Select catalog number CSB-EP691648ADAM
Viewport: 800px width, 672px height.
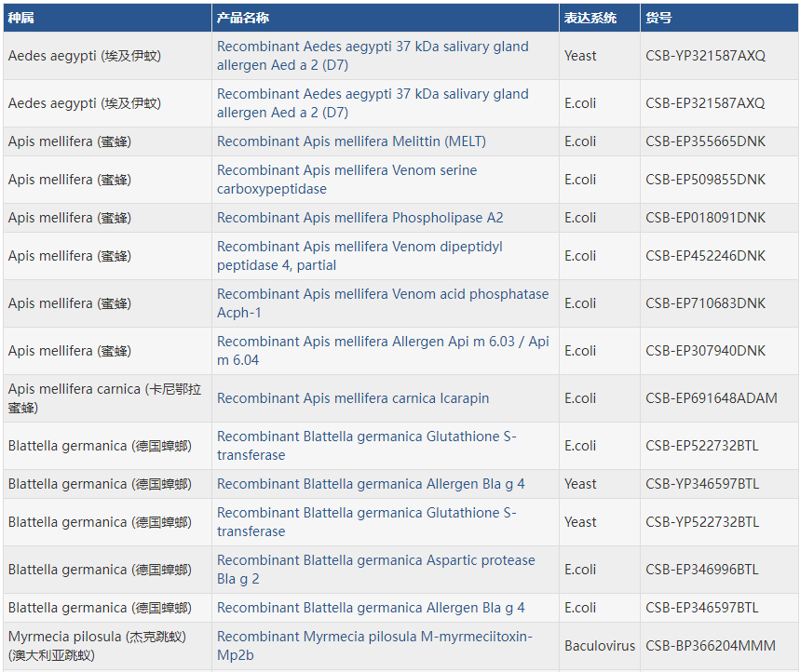711,398
